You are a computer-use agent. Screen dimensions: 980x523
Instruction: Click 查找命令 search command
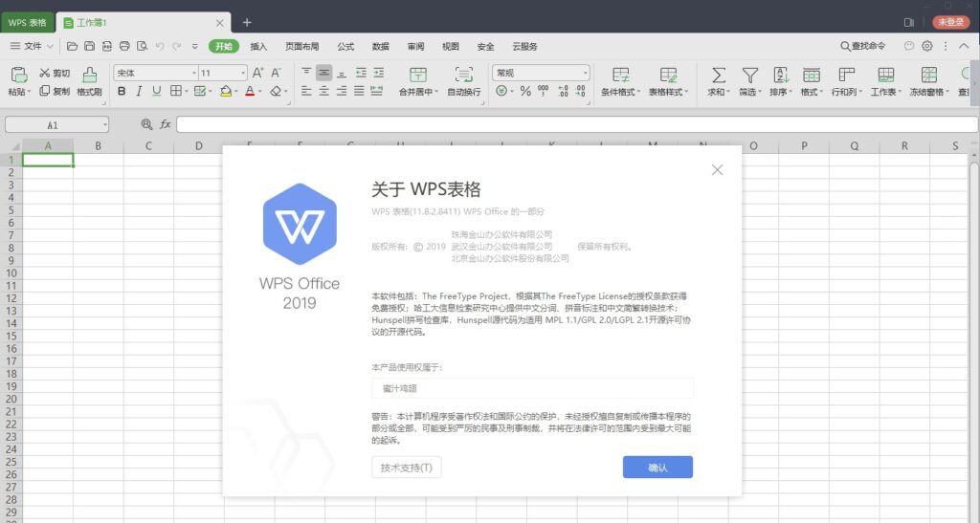862,46
